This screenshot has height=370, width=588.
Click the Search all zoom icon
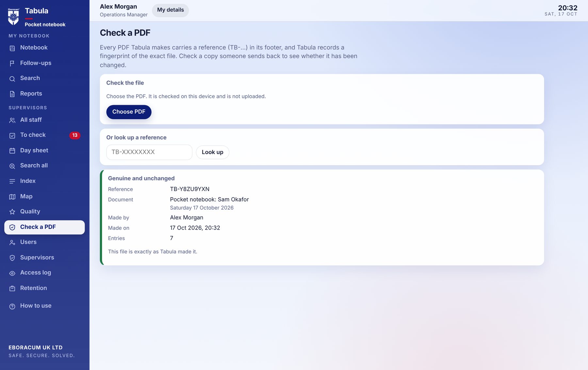12,166
